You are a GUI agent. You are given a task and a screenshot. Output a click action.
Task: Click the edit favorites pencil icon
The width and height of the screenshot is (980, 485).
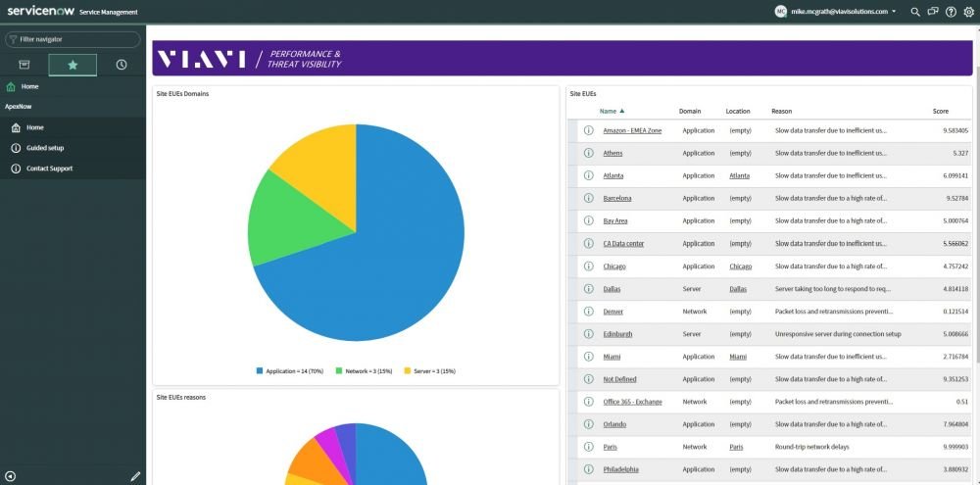[x=135, y=476]
